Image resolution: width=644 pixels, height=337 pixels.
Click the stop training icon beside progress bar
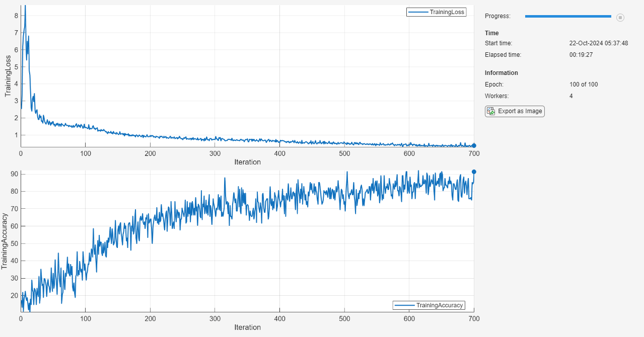[x=620, y=18]
